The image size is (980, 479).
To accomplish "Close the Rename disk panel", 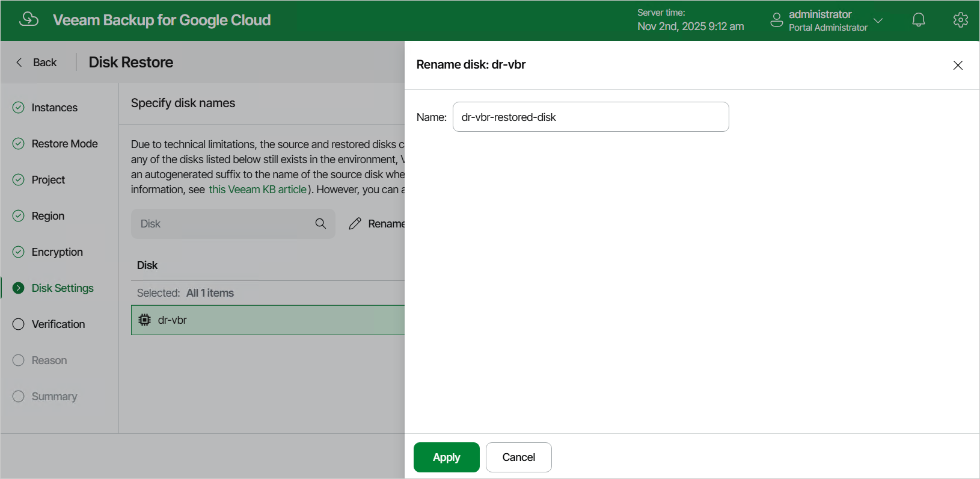I will point(958,65).
